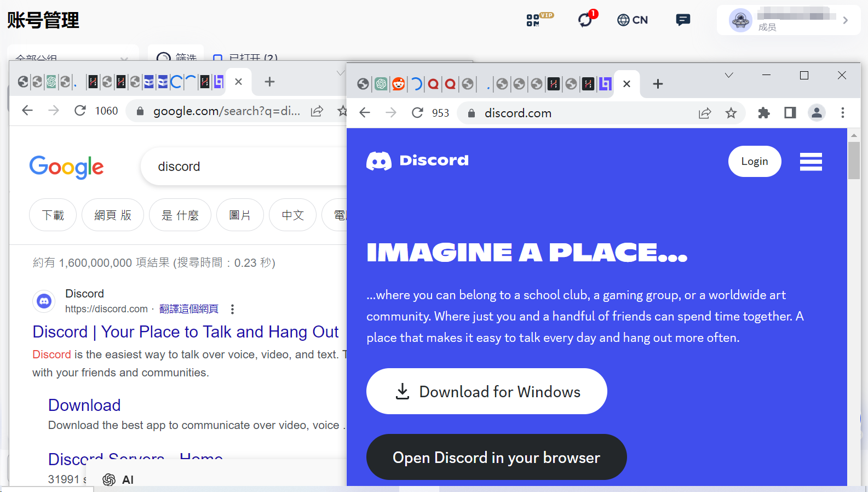Open Discord | Your Place to Talk link
Screen dimensions: 868x492
tap(186, 332)
